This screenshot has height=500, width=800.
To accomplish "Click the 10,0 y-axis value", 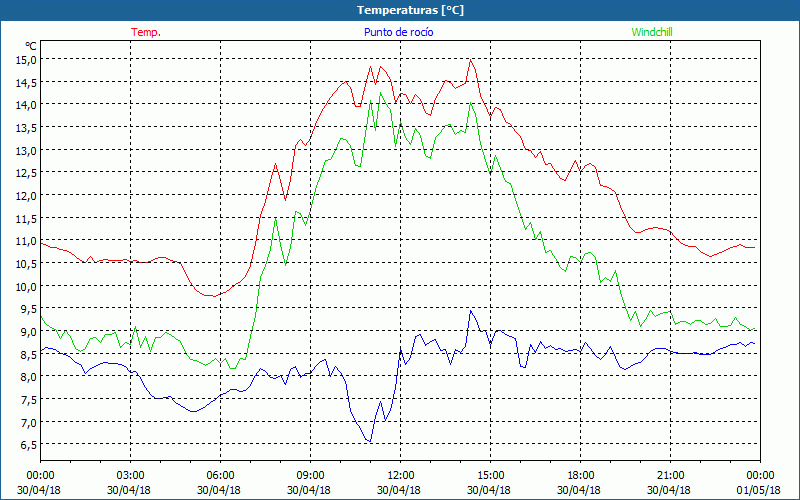I will pyautogui.click(x=26, y=286).
